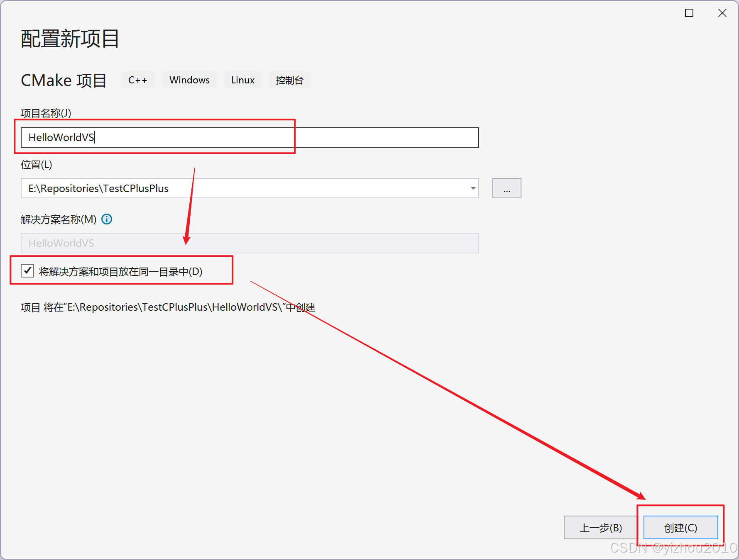Close the configure new project dialog

click(722, 13)
